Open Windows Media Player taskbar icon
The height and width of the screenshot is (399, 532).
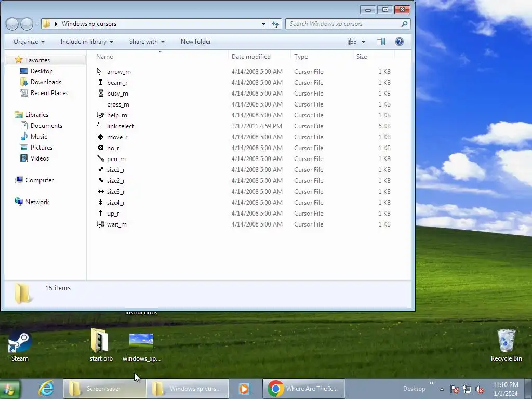245,389
